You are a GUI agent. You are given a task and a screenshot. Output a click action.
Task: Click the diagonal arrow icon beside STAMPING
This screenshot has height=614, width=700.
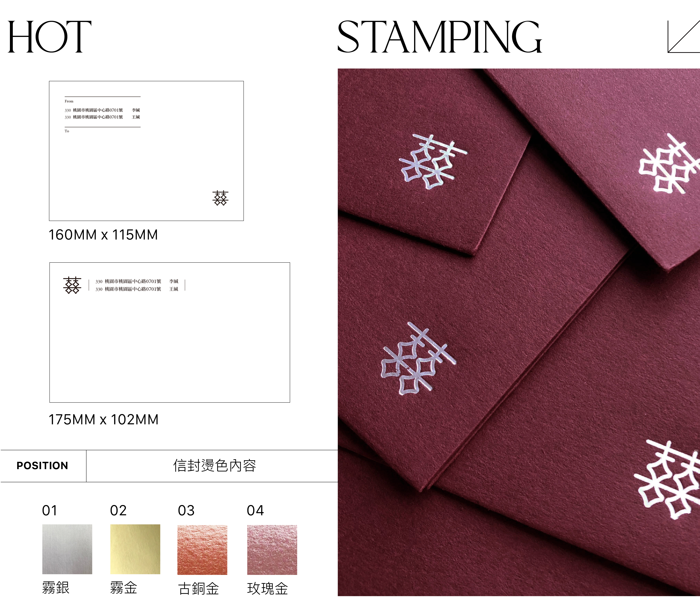(x=684, y=37)
